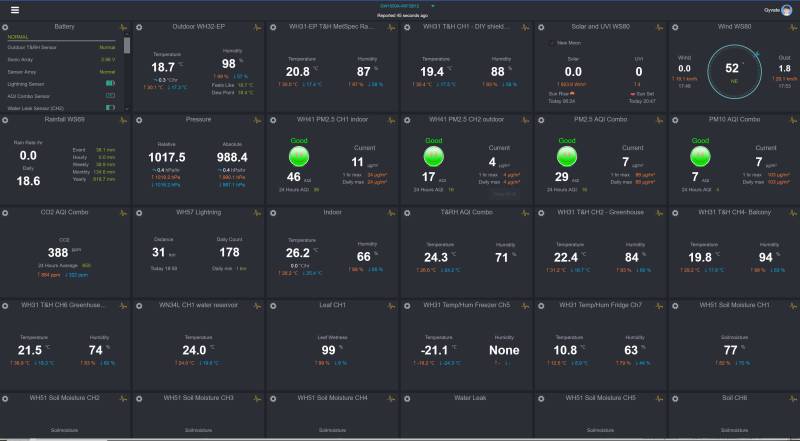
Task: Show graph for Indoor card
Action: [391, 213]
